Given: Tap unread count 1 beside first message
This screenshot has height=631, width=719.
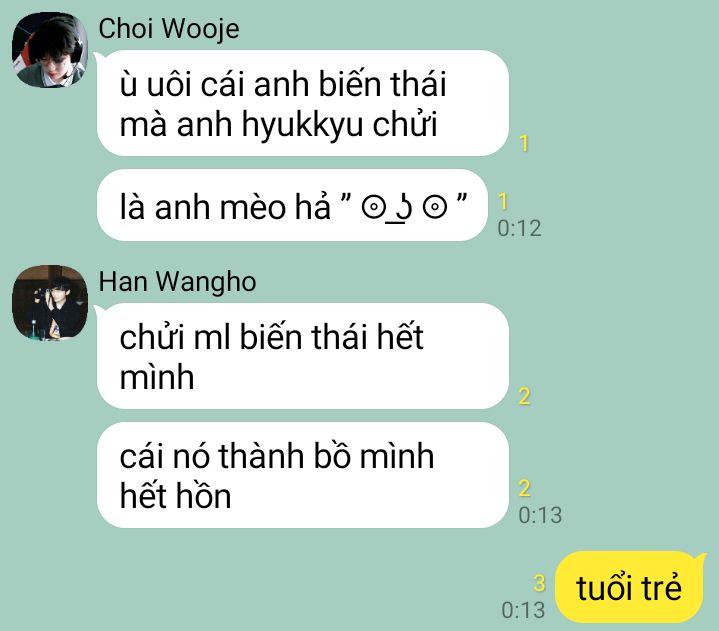Looking at the screenshot, I should 524,144.
